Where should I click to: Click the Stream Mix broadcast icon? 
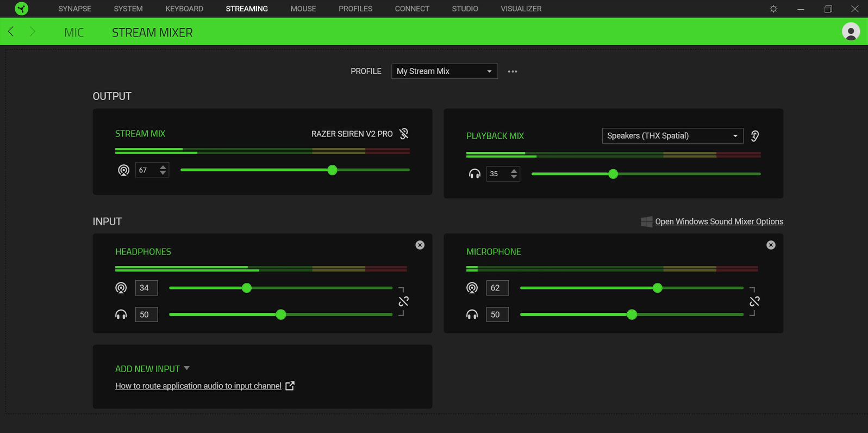(124, 170)
